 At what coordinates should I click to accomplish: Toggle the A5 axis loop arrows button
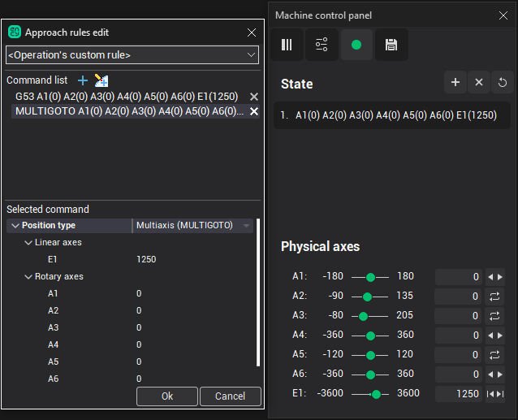[x=494, y=355]
